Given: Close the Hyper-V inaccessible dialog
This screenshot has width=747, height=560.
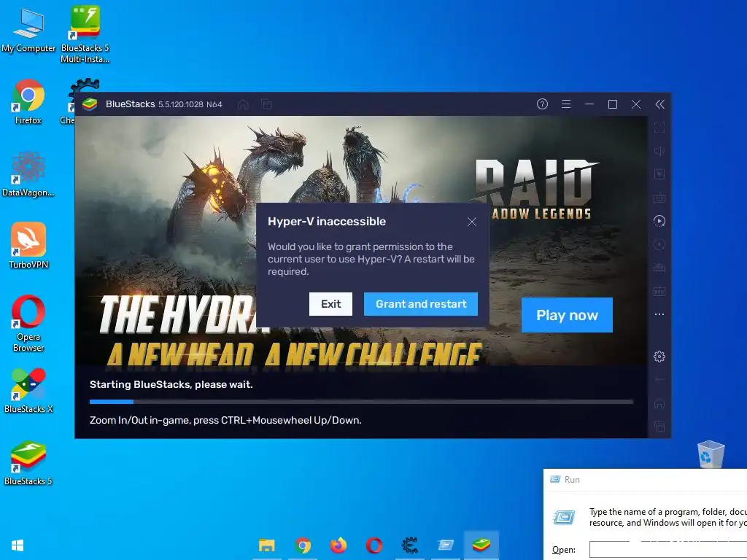Looking at the screenshot, I should (x=472, y=222).
